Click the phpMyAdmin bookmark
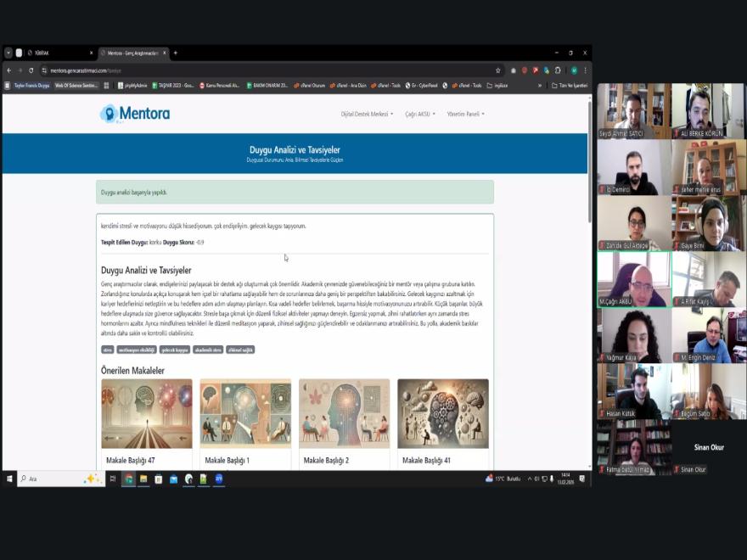 click(x=132, y=86)
